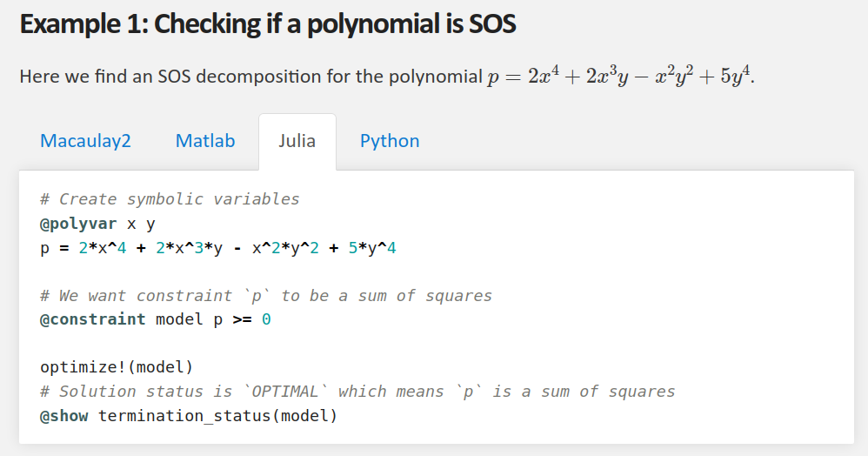This screenshot has width=868, height=456.
Task: Click the 5*y^4 term in code
Action: pyautogui.click(x=372, y=248)
